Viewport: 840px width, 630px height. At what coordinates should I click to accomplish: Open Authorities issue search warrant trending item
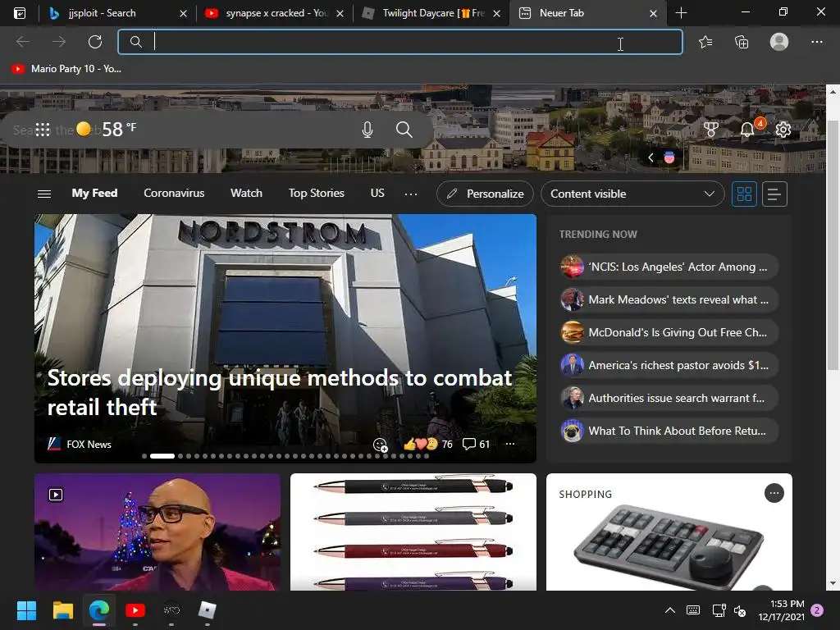tap(669, 398)
